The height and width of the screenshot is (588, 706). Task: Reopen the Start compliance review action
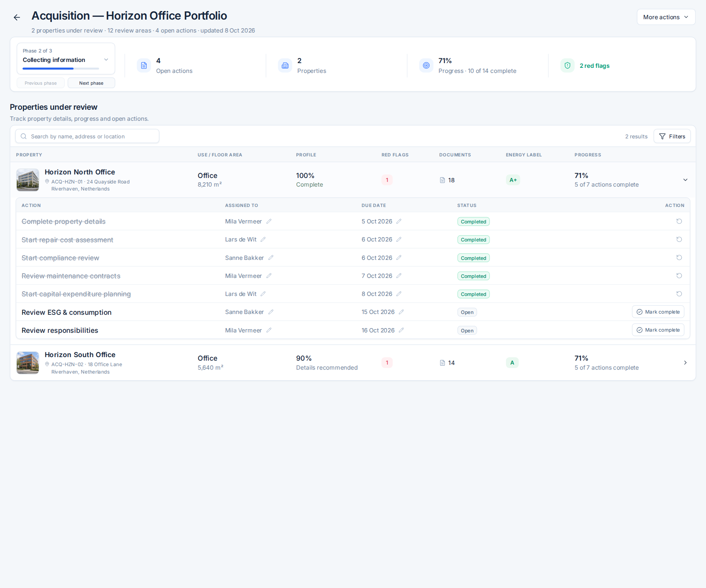[x=679, y=258]
